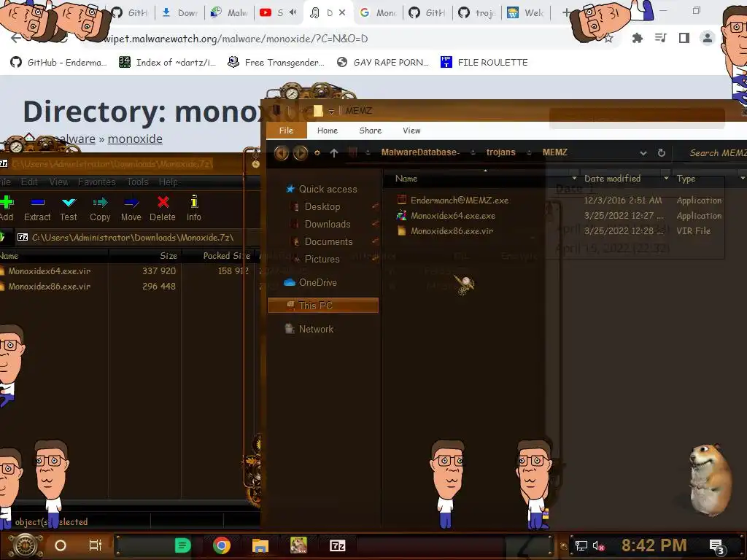Select Monoxidex64.exe.vir in 7-Zip list
The image size is (747, 560).
pos(49,271)
